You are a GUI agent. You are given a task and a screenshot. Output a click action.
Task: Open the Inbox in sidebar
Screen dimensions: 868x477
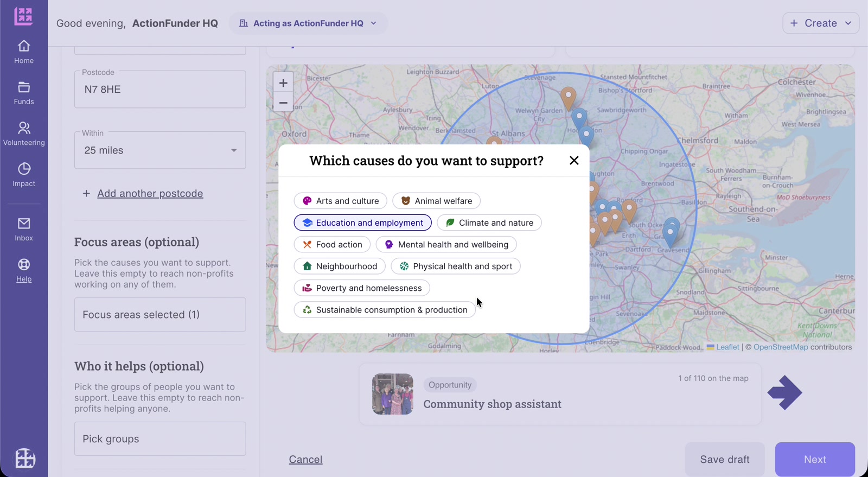(x=24, y=230)
